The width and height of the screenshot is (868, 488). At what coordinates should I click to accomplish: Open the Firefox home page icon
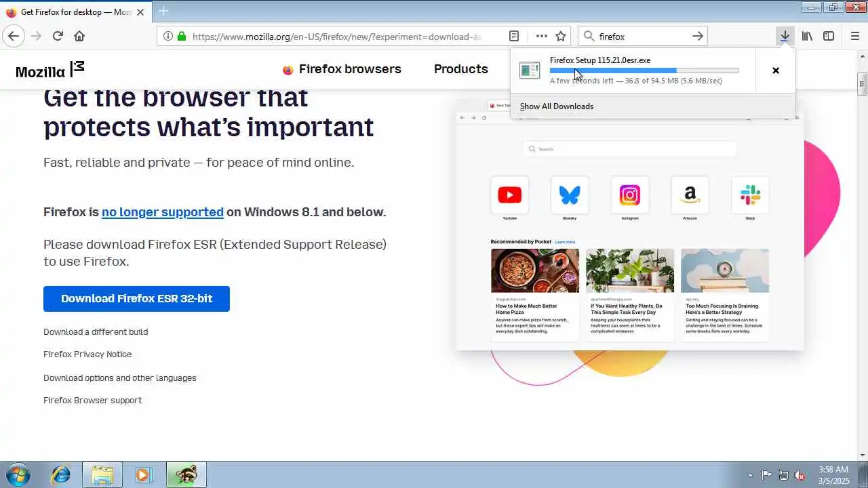tap(79, 36)
